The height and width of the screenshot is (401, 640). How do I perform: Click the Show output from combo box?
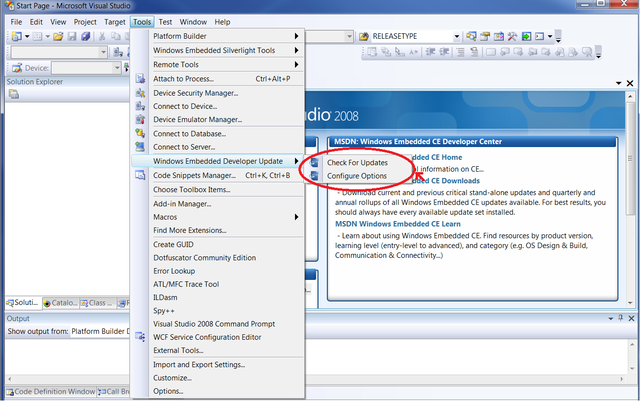[x=100, y=331]
